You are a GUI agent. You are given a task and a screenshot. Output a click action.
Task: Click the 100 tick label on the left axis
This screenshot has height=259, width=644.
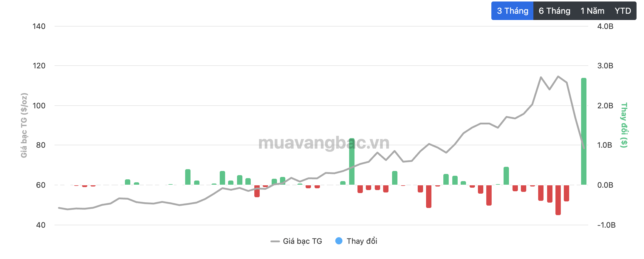(39, 106)
